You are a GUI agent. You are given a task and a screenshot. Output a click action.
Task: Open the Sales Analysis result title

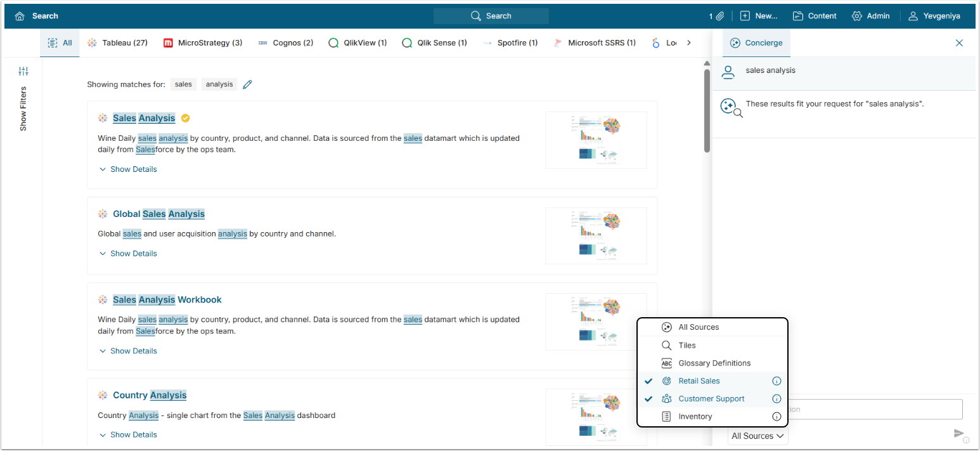pyautogui.click(x=144, y=118)
